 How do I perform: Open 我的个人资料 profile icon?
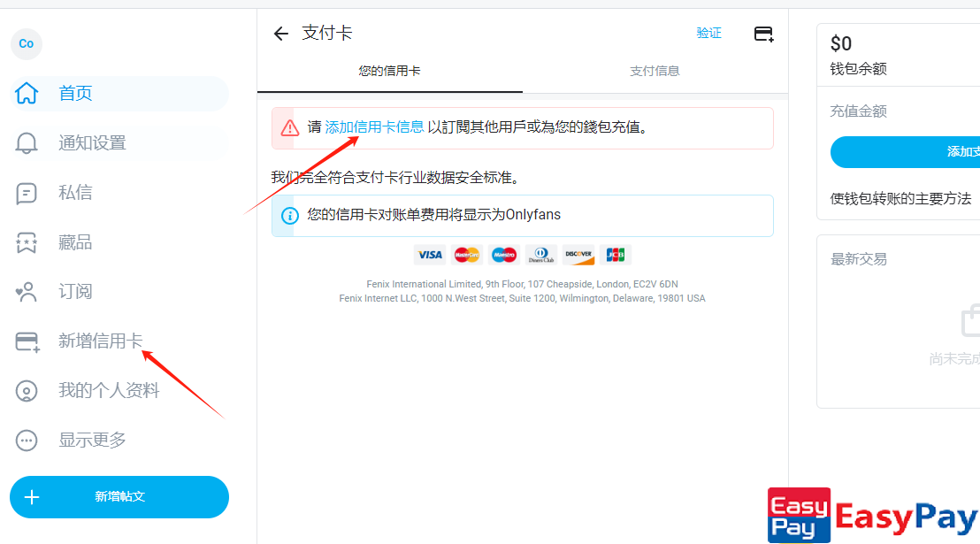27,391
